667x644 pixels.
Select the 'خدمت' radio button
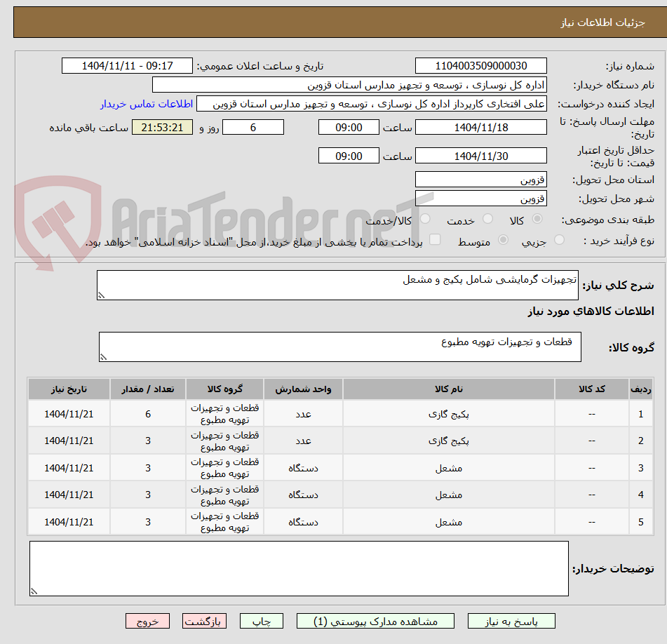point(488,219)
